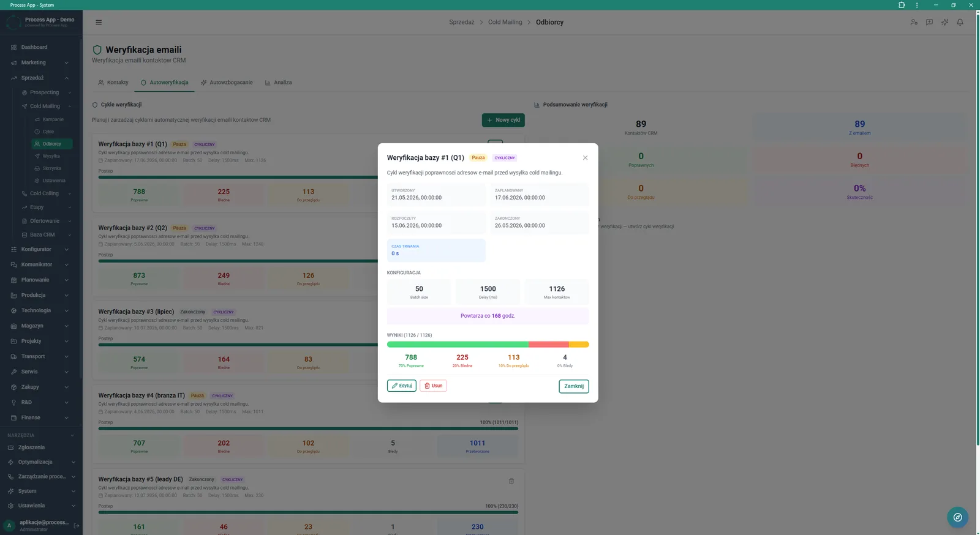Click the results progress bar in dialog
The image size is (980, 535).
pyautogui.click(x=488, y=345)
